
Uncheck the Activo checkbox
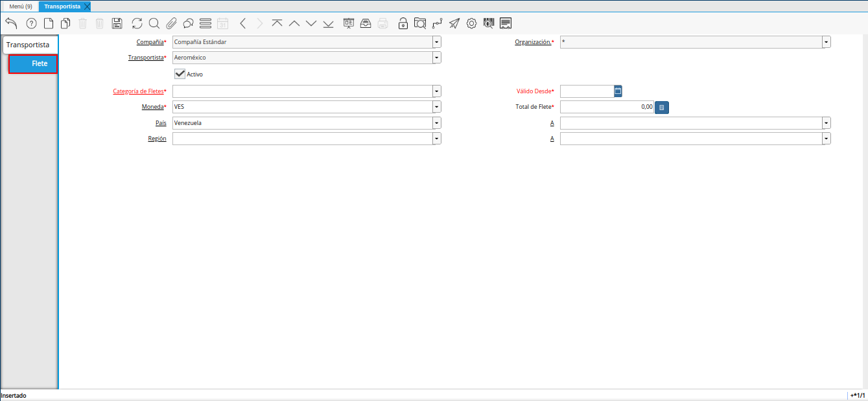[x=180, y=74]
